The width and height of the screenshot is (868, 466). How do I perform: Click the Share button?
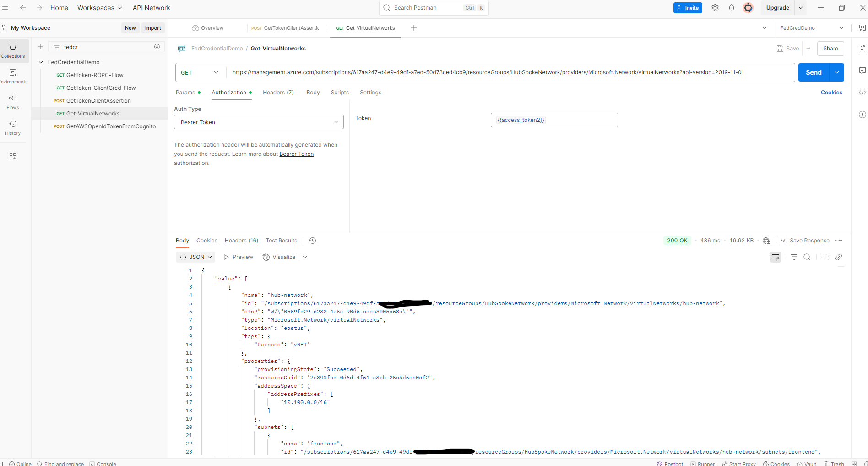(830, 49)
